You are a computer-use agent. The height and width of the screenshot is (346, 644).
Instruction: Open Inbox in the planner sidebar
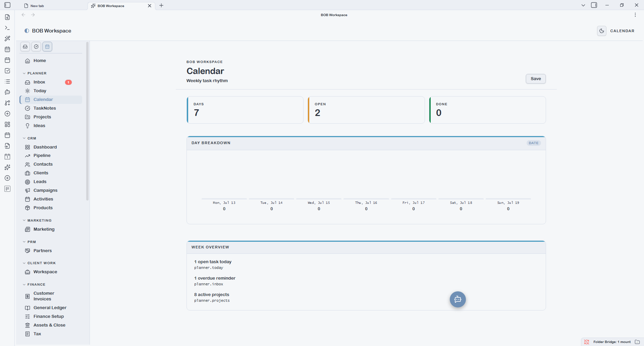(x=51, y=82)
